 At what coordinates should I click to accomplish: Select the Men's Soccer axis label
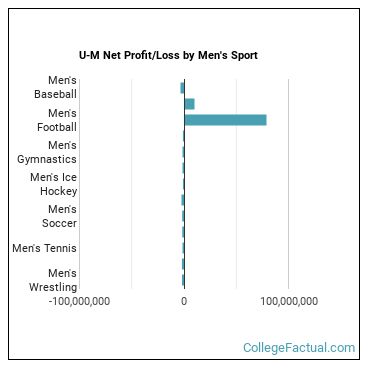coord(59,216)
